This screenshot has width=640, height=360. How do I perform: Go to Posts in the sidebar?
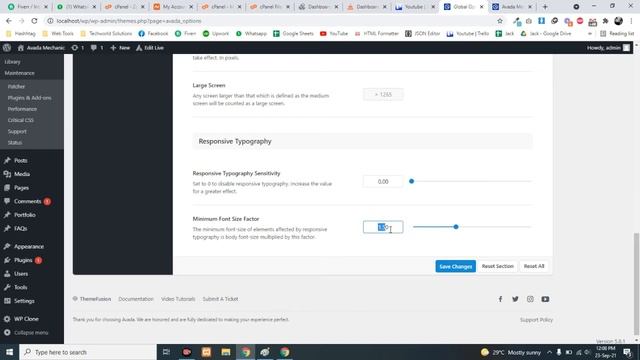click(20, 160)
